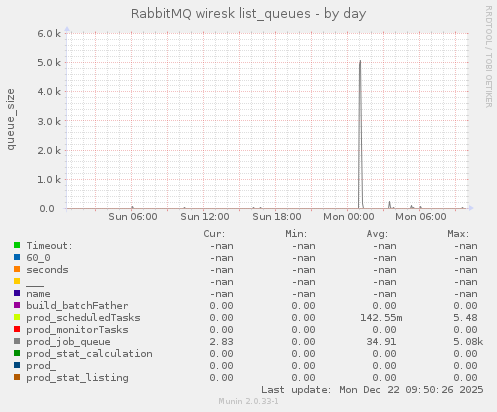Click the 60_0 blue legend swatch
The image size is (497, 412).
17,257
